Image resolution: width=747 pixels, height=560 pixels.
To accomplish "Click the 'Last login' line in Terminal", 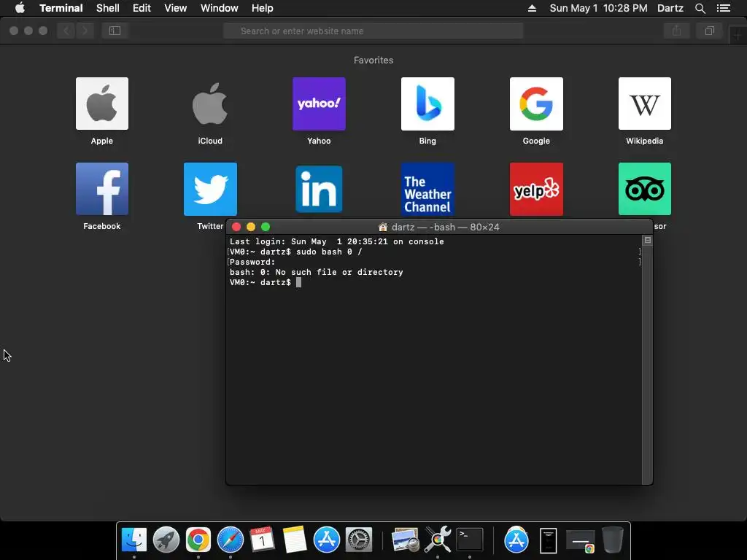I will pyautogui.click(x=337, y=241).
